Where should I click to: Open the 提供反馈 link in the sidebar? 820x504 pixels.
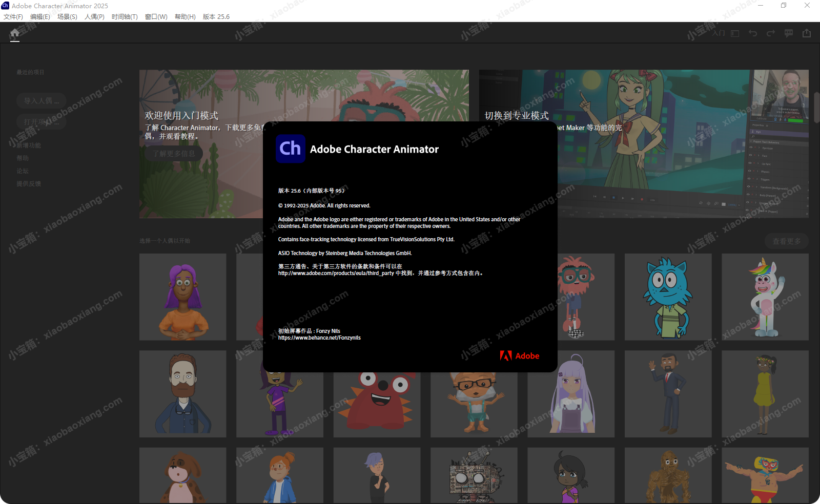pyautogui.click(x=29, y=184)
